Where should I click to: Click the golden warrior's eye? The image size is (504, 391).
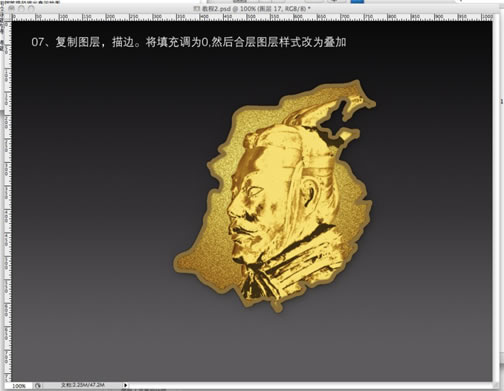coord(255,192)
